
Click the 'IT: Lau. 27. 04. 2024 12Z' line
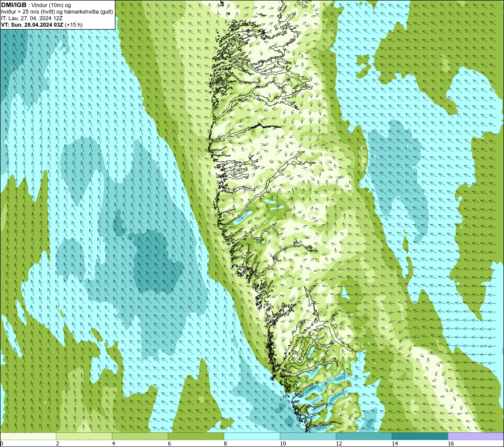[x=32, y=18]
